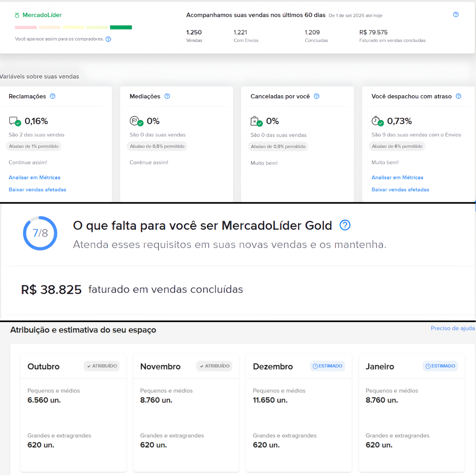Screen dimensions: 476x476
Task: Click the help icon after 'Você aparece assim para os compradores'
Action: pyautogui.click(x=108, y=39)
